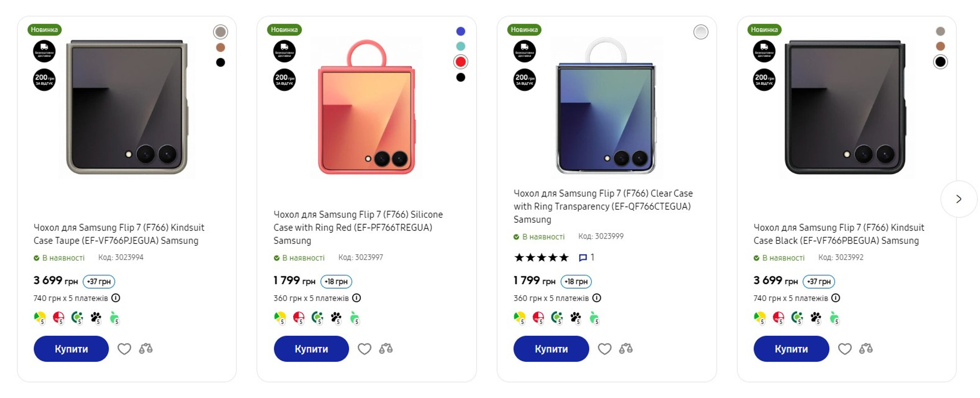This screenshot has height=398, width=980.
Task: Open the review comments on Clear Case
Action: point(586,257)
